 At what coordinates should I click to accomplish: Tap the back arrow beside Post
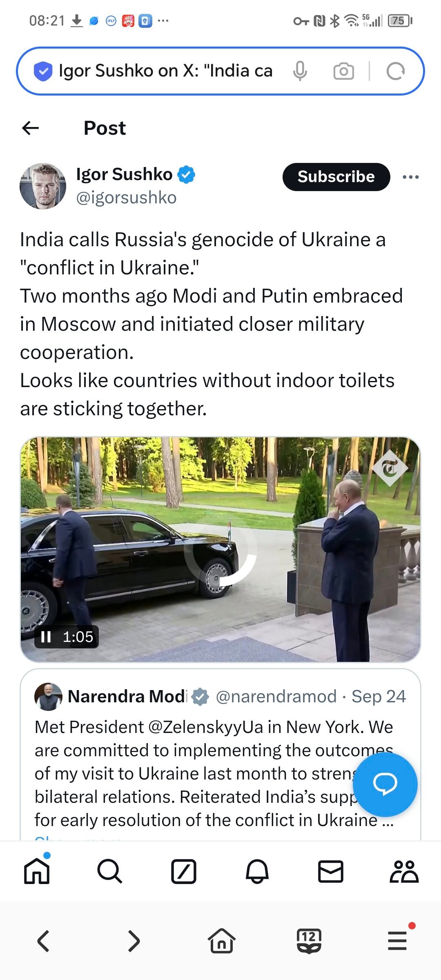[31, 128]
